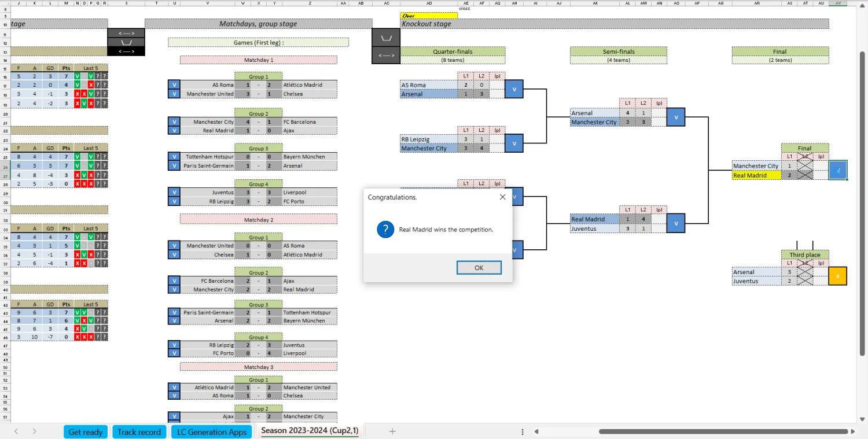Click the V button beside Paris Saint-Germain vs Tottenham Hotspur
This screenshot has width=868, height=439.
(174, 312)
